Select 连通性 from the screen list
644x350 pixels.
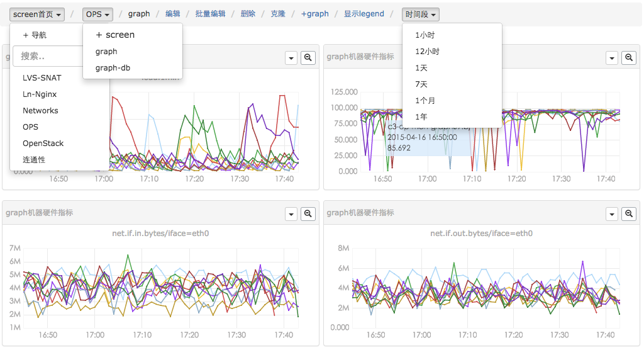coord(34,160)
